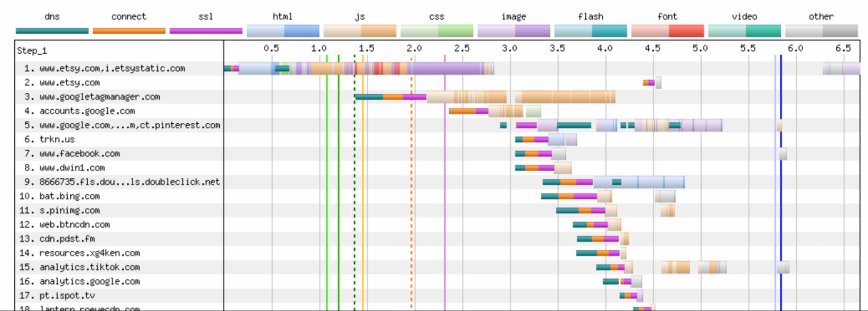Click the trkn.us request label
This screenshot has height=311, width=868.
[x=57, y=139]
